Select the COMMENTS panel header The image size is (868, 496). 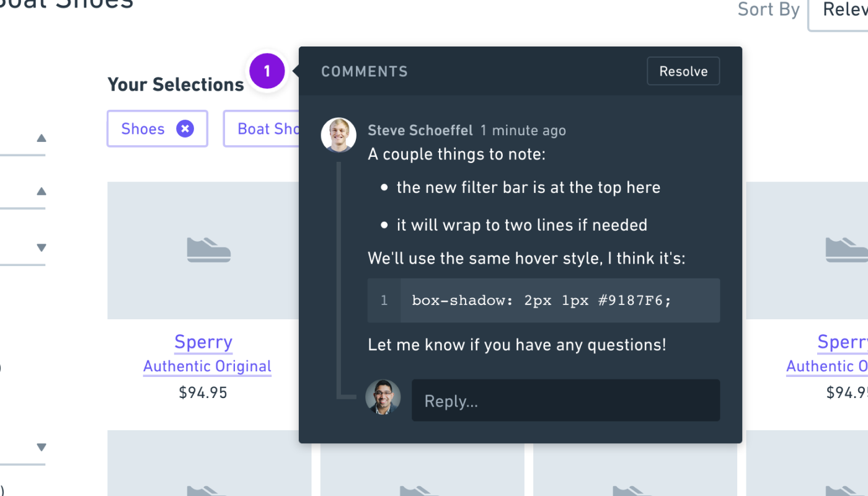365,71
